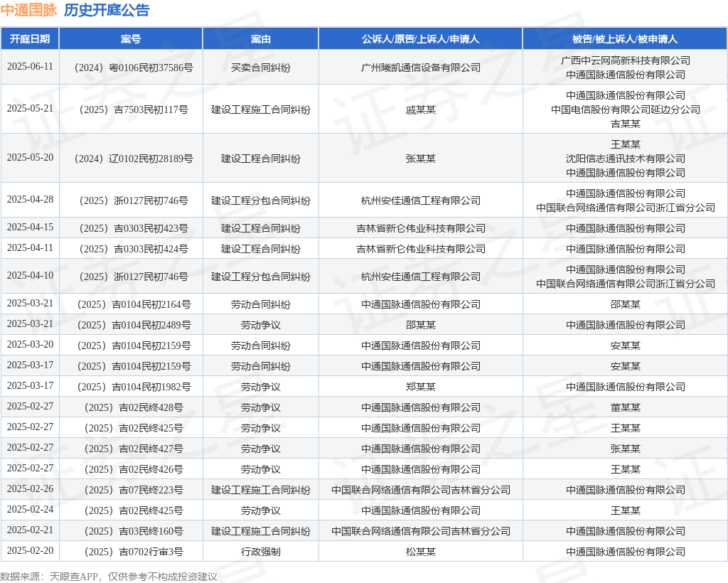Select date cell 2025-03-20
Viewport: 728px width, 583px height.
point(30,344)
